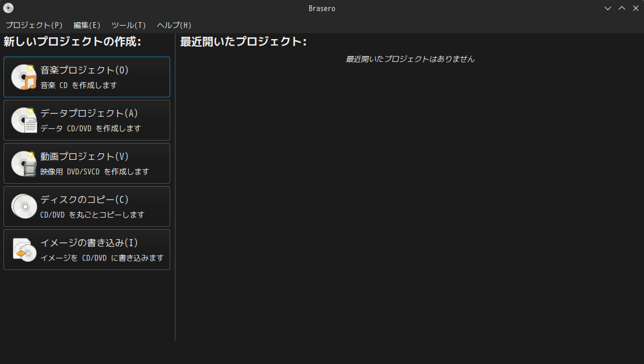Minimize the Brasero window
The width and height of the screenshot is (644, 364).
608,8
